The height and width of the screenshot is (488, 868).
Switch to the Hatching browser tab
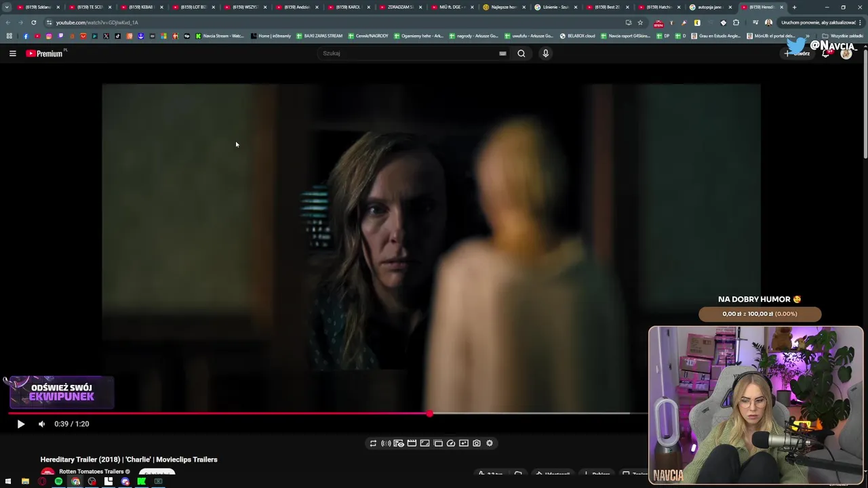coord(658,7)
